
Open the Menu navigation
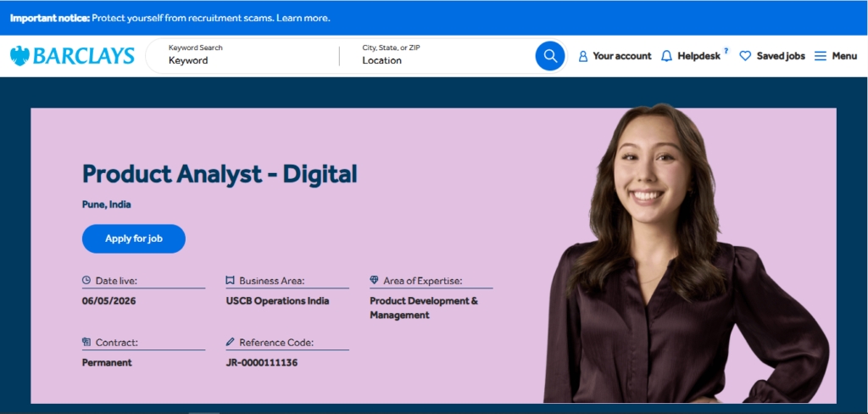(x=836, y=56)
